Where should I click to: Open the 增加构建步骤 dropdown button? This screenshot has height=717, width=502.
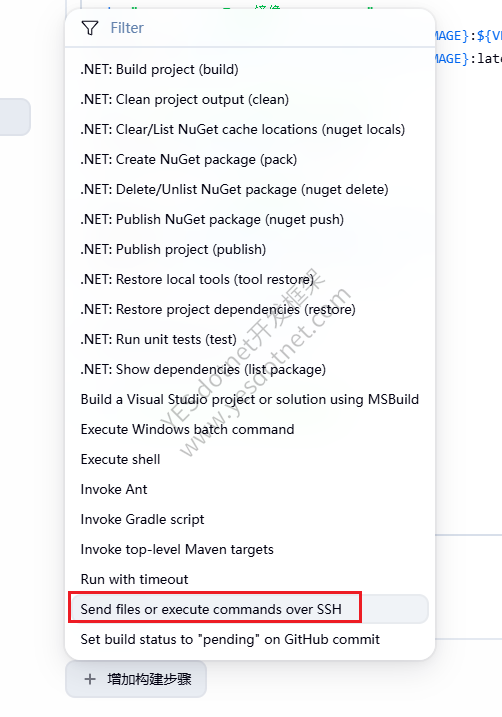[x=136, y=679]
